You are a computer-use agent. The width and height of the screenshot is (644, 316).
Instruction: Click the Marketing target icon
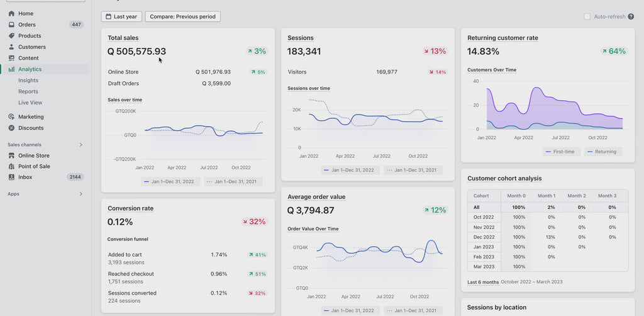(x=11, y=116)
